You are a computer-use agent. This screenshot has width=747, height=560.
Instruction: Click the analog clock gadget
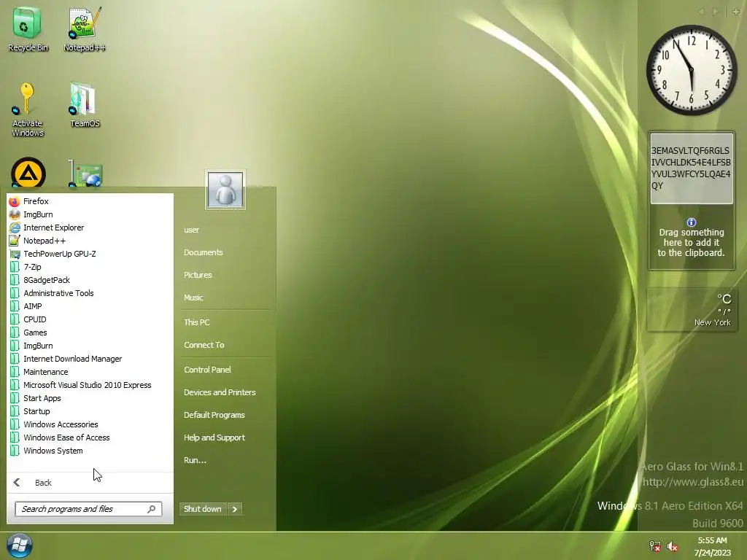click(692, 70)
